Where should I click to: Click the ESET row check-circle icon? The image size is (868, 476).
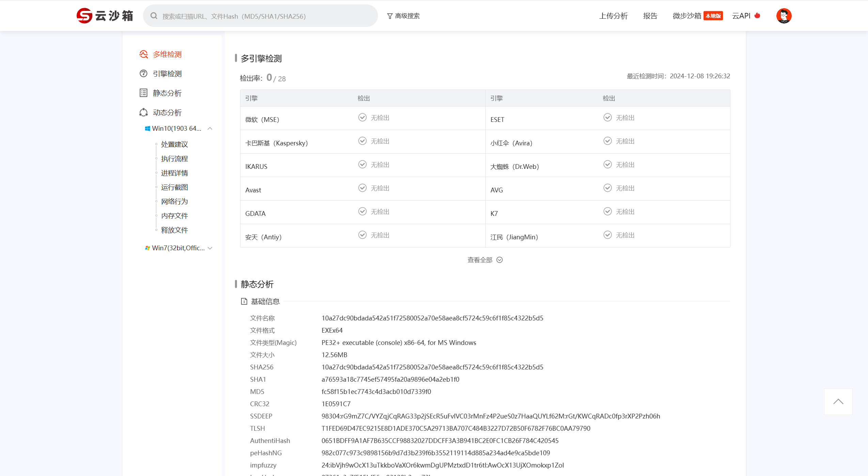click(x=607, y=117)
